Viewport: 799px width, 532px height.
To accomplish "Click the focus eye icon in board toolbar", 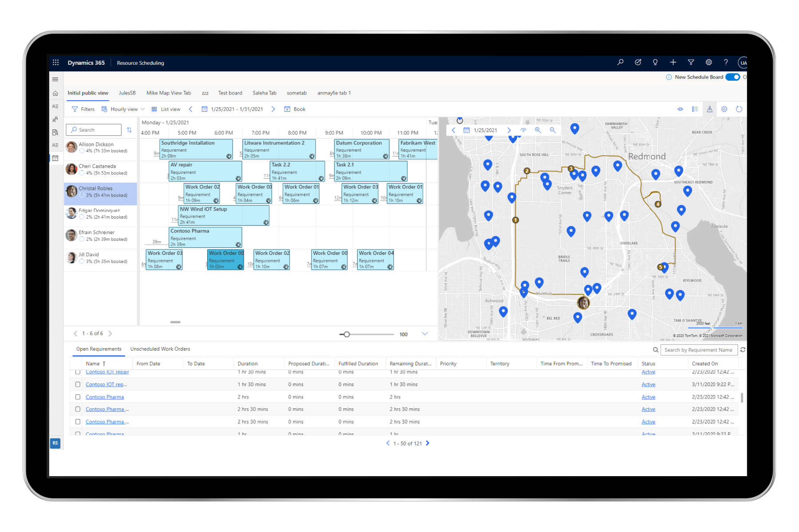I will 680,109.
